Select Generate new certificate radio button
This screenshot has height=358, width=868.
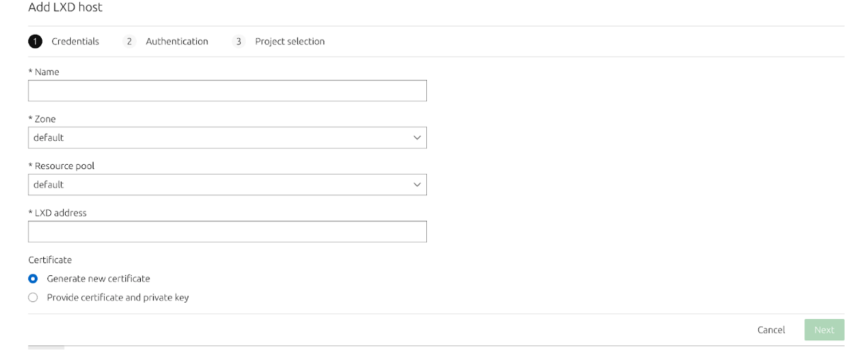[33, 279]
